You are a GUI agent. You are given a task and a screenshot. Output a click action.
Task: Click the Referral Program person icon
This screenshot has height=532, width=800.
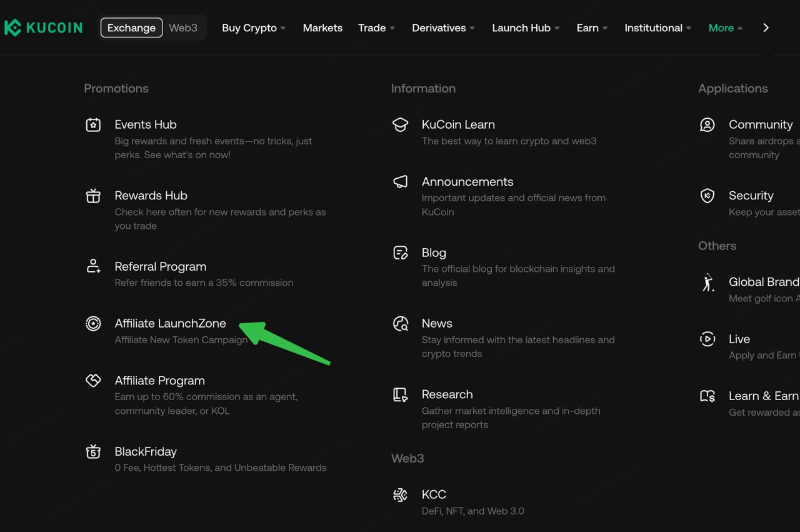click(93, 267)
